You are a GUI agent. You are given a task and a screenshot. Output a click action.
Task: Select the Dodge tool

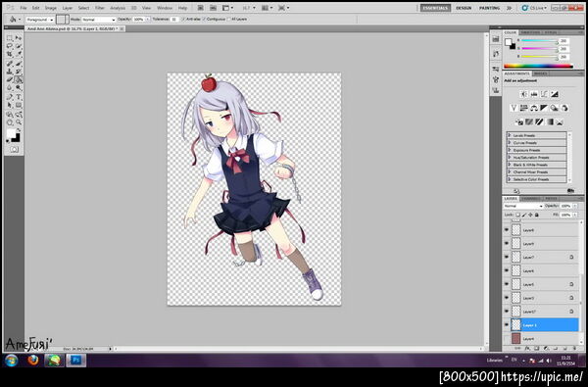pos(19,88)
